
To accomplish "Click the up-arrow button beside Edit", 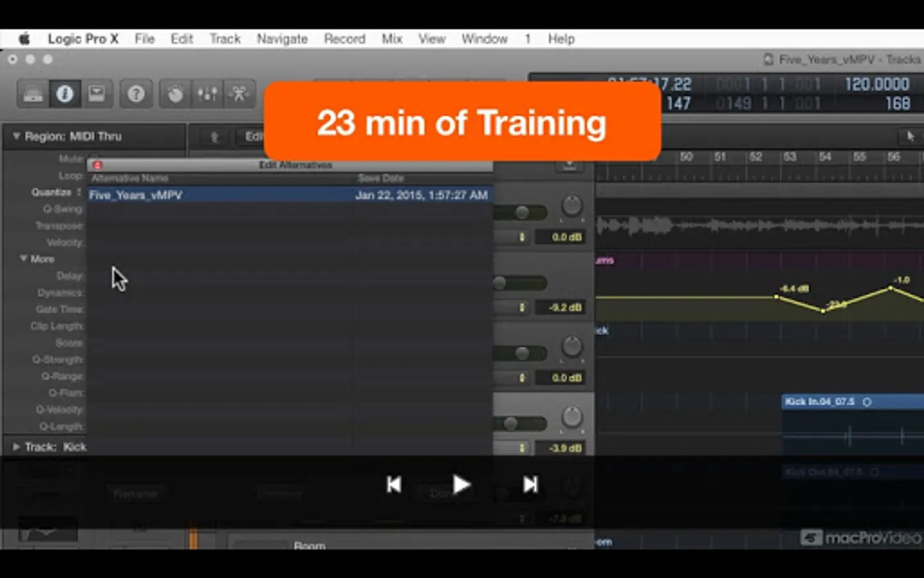I will pyautogui.click(x=214, y=137).
